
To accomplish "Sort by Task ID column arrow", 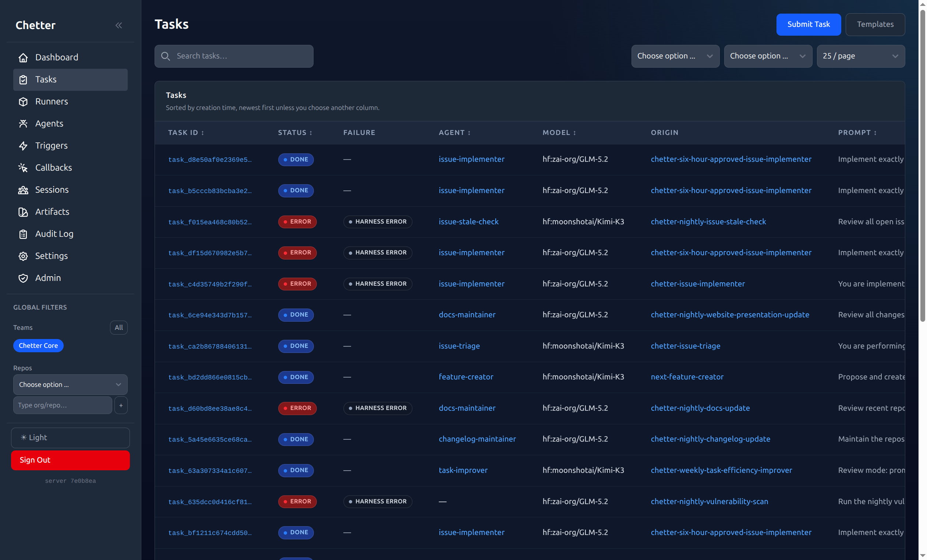I will (203, 133).
